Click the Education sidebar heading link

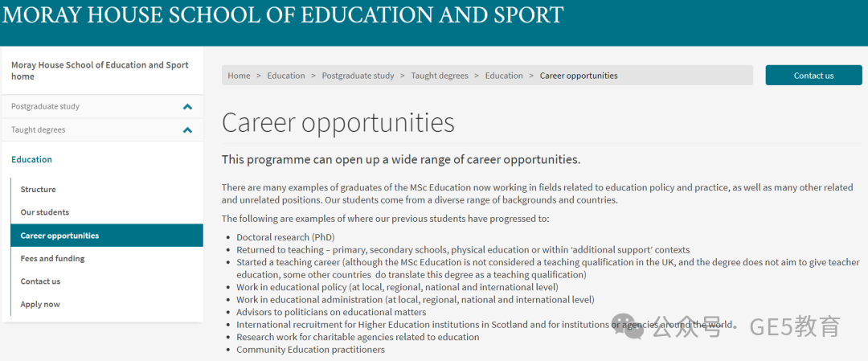coord(31,159)
